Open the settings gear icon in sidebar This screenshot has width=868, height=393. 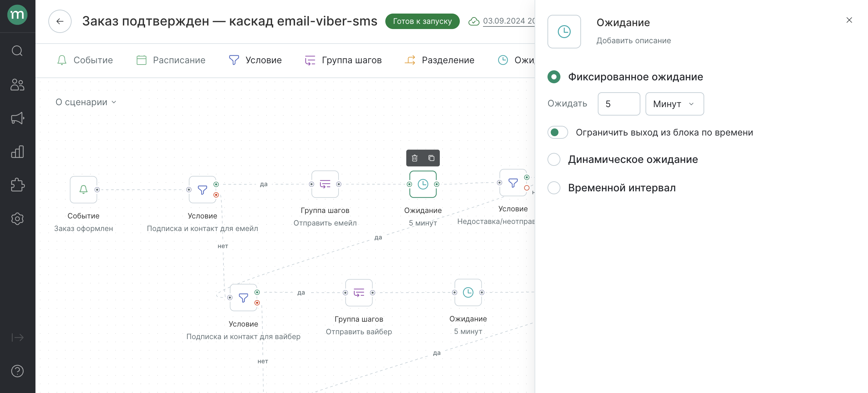click(x=17, y=219)
